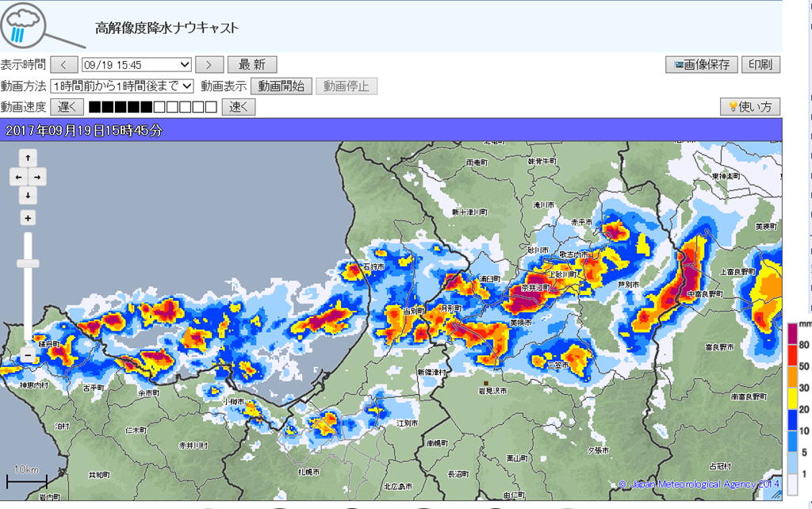Speed up animation with 速く button
This screenshot has height=509, width=812.
tap(238, 107)
